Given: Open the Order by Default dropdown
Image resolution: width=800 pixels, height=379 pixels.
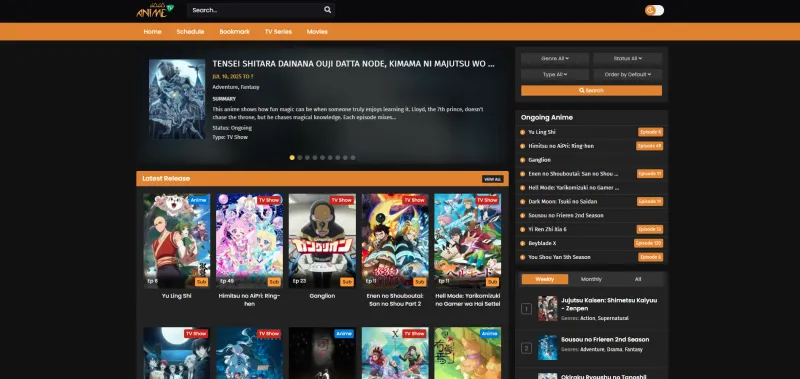Looking at the screenshot, I should (x=628, y=74).
